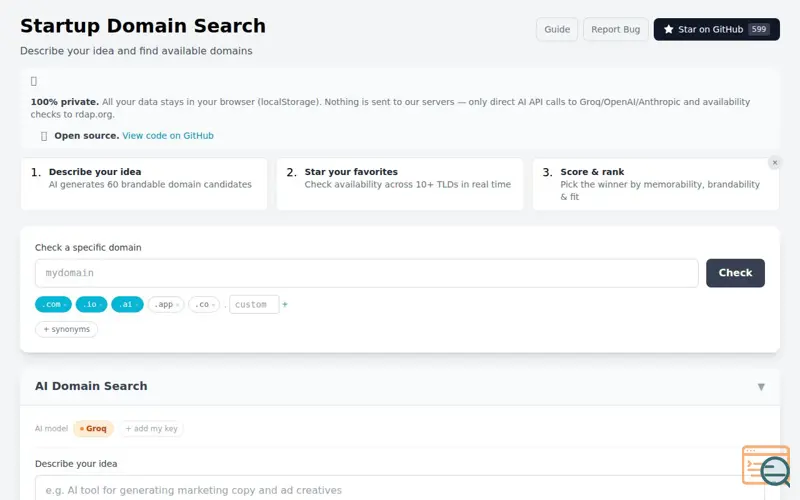Open View code on GitHub link
Viewport: 800px width, 500px height.
pyautogui.click(x=168, y=136)
